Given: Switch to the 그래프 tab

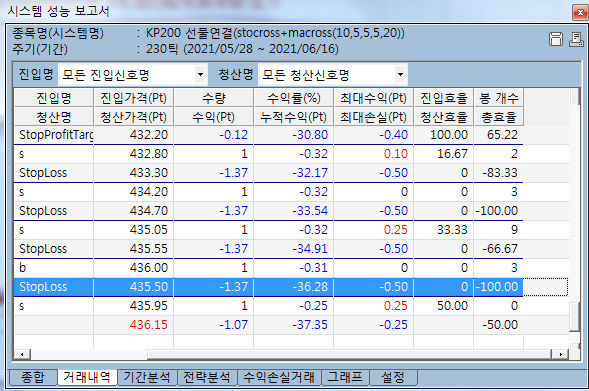Looking at the screenshot, I should (345, 377).
